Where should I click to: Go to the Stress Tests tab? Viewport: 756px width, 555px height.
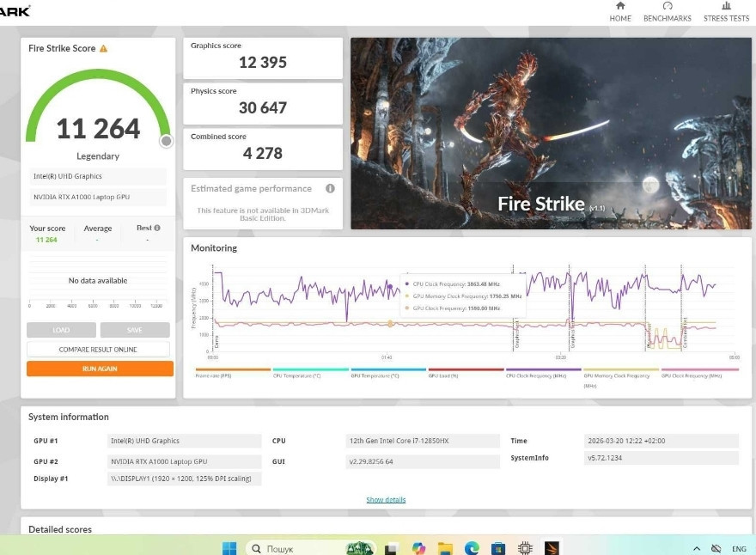tap(726, 11)
